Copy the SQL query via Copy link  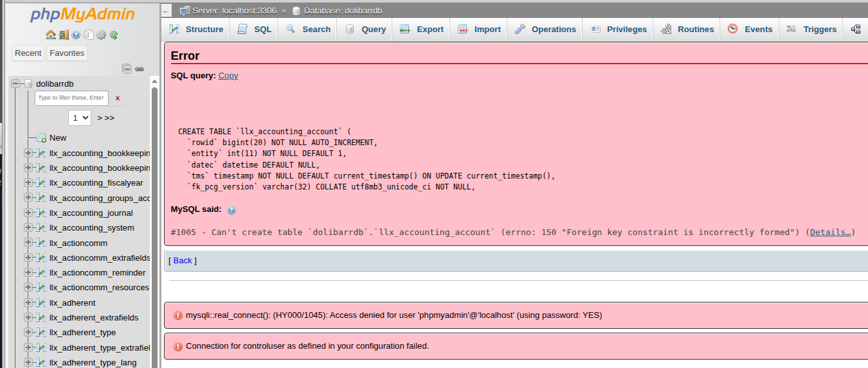pos(228,75)
